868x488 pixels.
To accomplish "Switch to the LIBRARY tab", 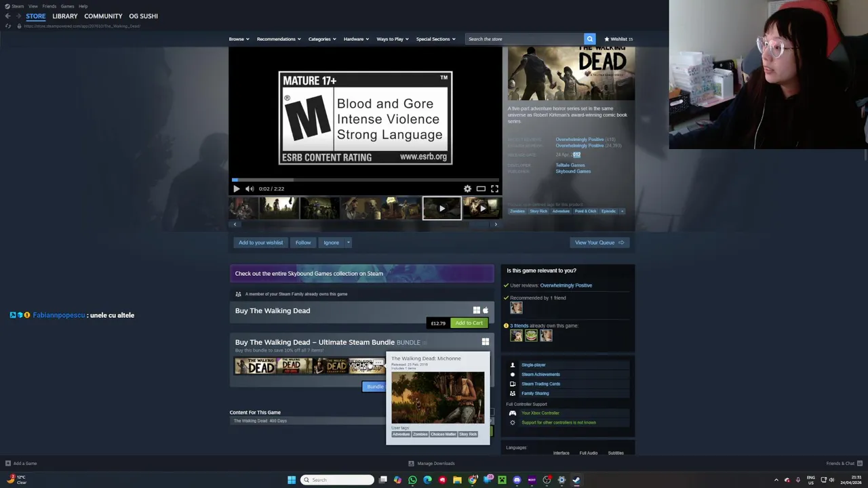I will click(x=65, y=16).
